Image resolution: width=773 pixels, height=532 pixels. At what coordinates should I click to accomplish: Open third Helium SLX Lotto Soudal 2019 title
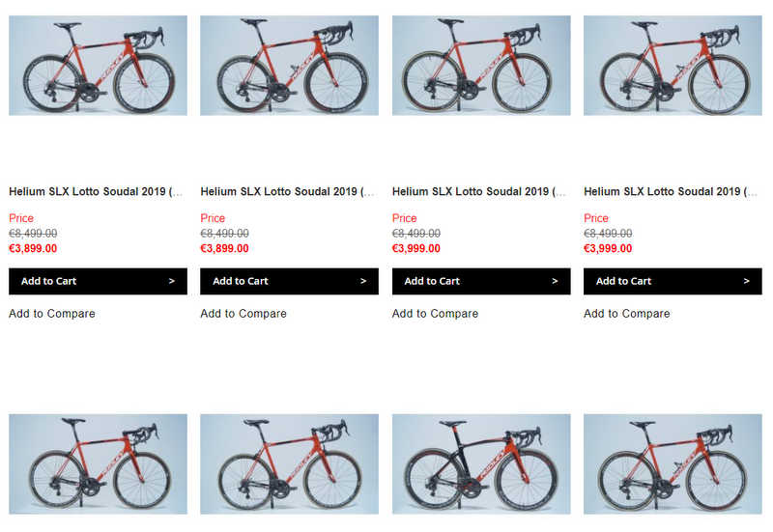479,192
